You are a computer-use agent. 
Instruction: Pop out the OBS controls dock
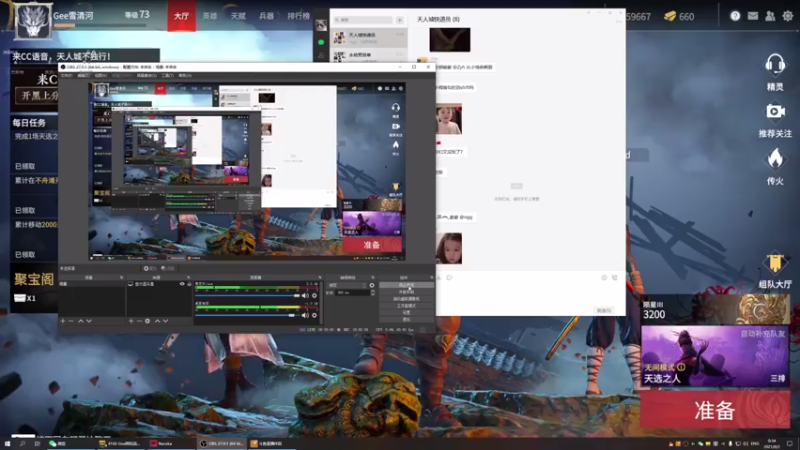click(432, 278)
